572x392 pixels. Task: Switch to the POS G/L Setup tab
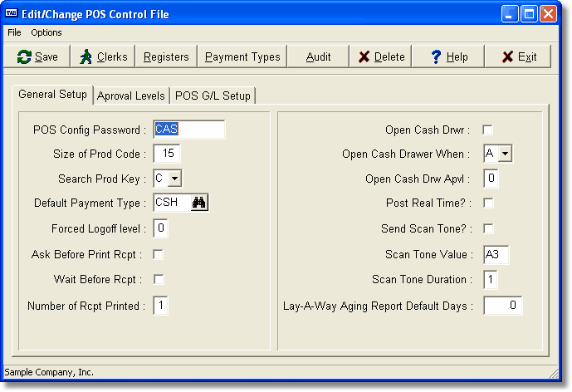tap(213, 96)
